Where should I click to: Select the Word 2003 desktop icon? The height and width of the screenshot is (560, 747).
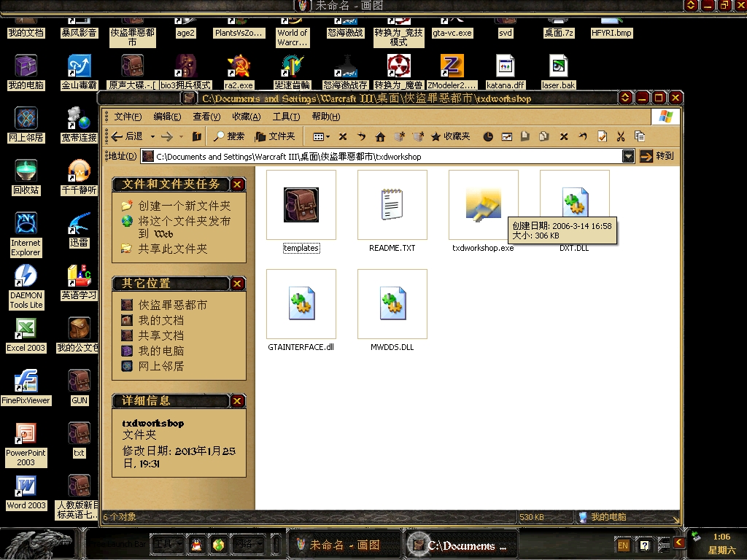click(26, 486)
